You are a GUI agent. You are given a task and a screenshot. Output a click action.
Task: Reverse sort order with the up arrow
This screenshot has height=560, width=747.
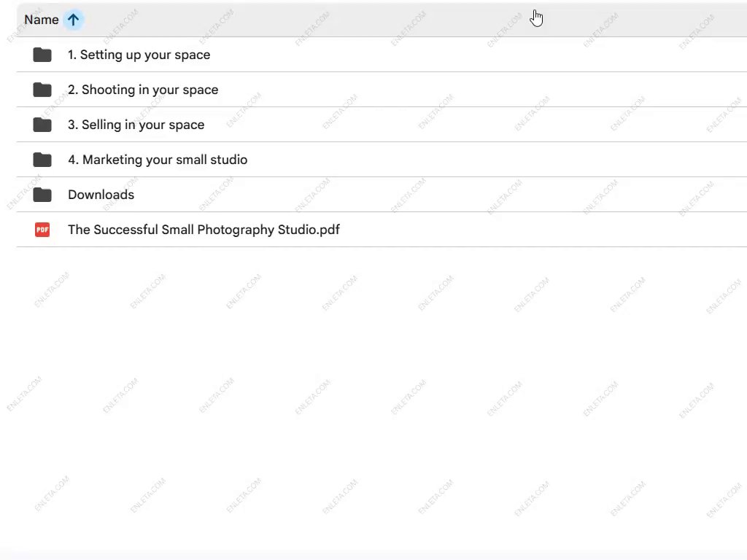click(73, 20)
